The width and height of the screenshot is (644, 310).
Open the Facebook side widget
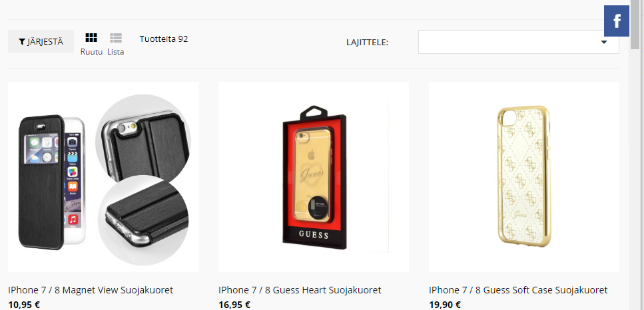(617, 21)
